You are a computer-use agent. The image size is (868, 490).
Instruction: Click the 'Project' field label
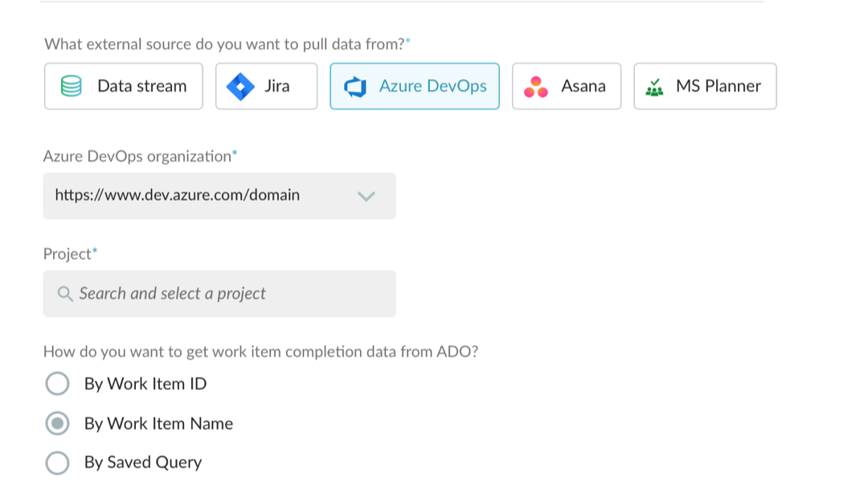pyautogui.click(x=70, y=254)
